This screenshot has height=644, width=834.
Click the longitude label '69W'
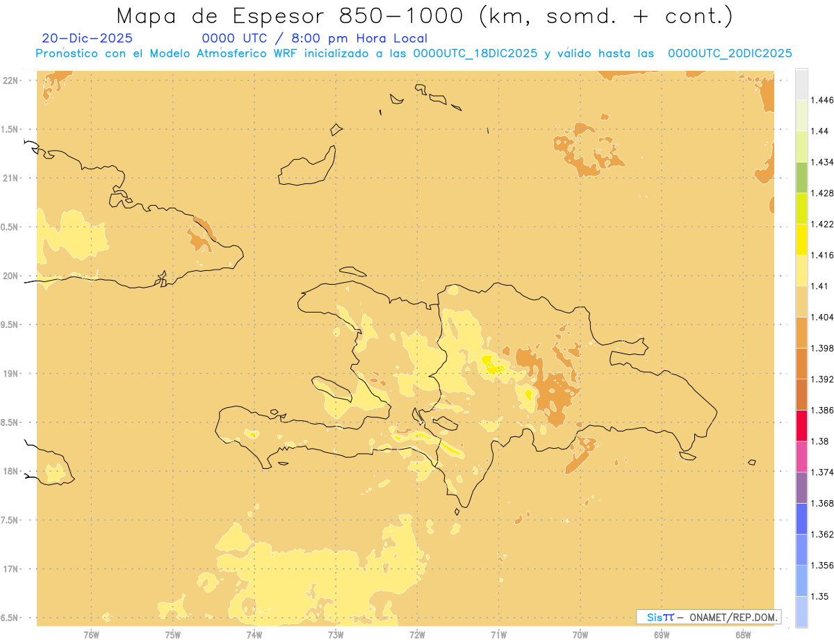pos(662,635)
